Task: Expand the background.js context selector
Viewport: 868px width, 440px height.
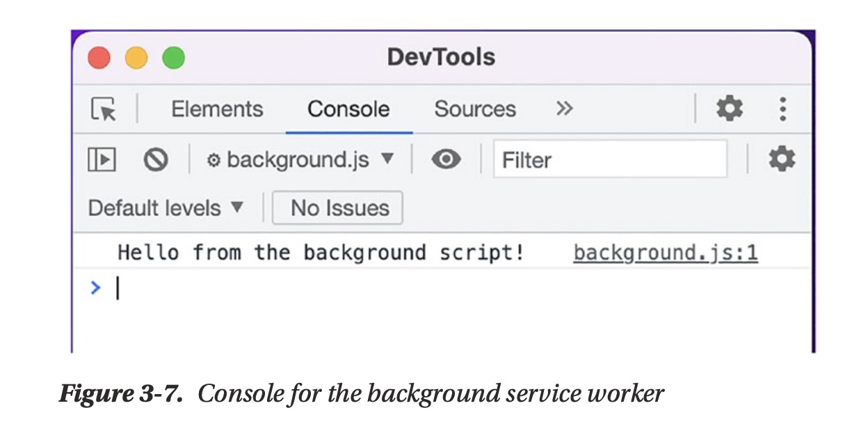Action: point(300,160)
